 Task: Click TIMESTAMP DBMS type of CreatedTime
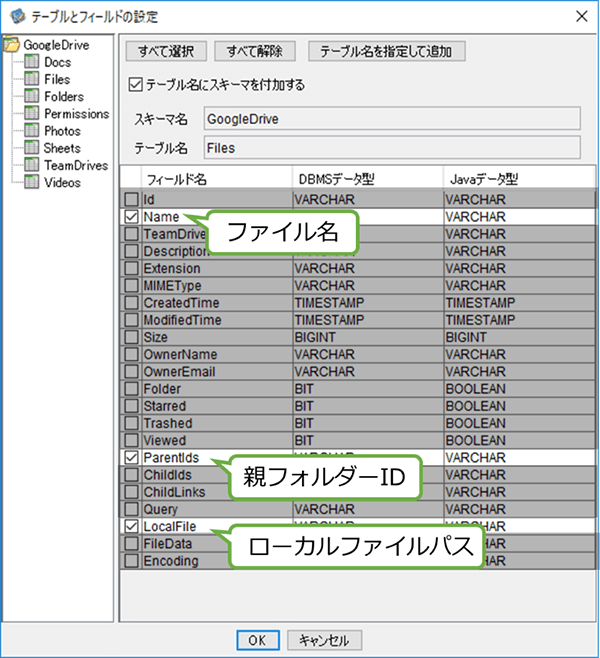coord(329,303)
